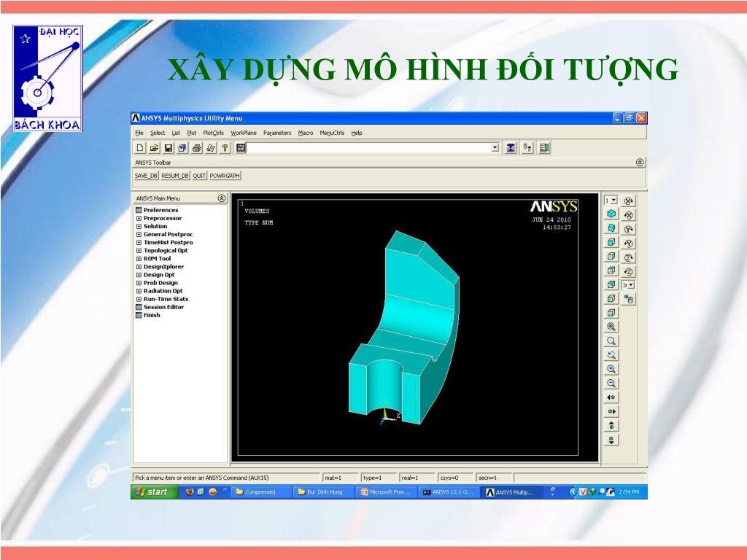The image size is (747, 560).
Task: Collapse the ANSYS Main Menu chevron
Action: tap(222, 198)
